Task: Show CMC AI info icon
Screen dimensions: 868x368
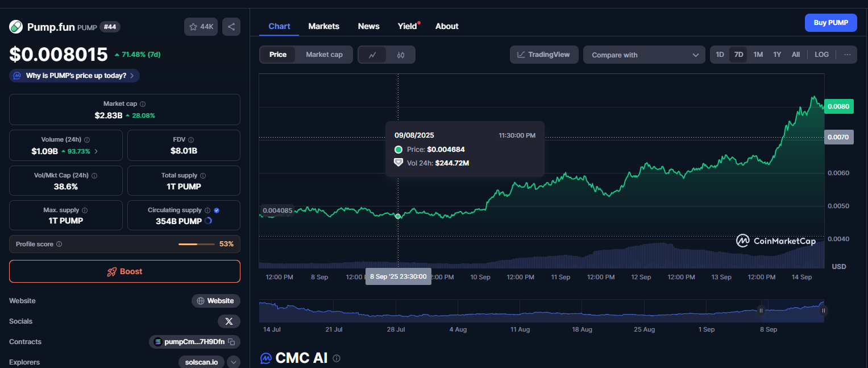Action: point(337,358)
